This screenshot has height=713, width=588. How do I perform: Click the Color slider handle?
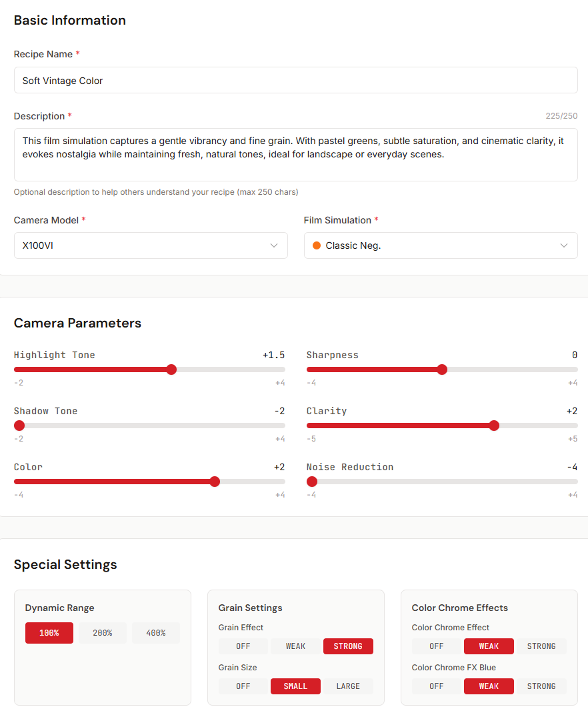(215, 482)
